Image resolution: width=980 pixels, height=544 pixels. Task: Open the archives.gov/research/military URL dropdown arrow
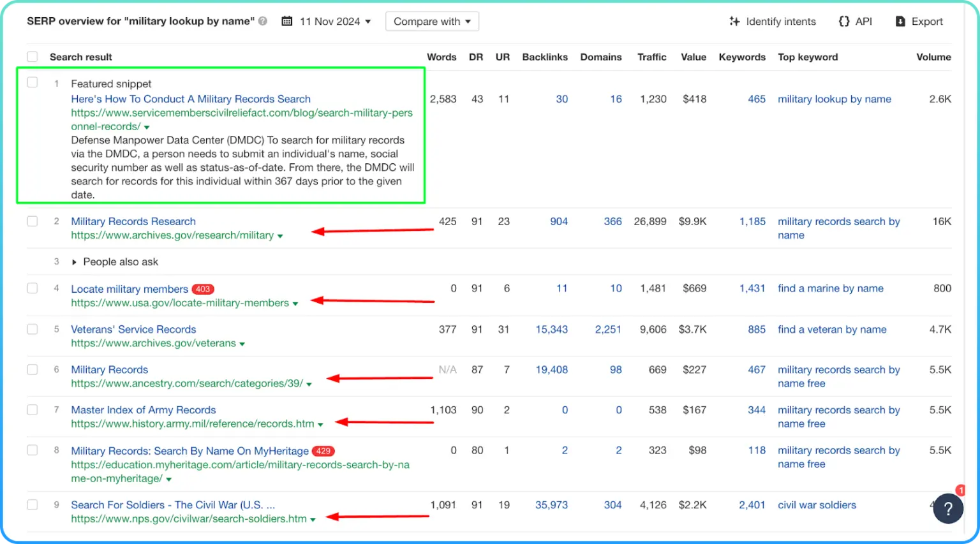pos(280,236)
